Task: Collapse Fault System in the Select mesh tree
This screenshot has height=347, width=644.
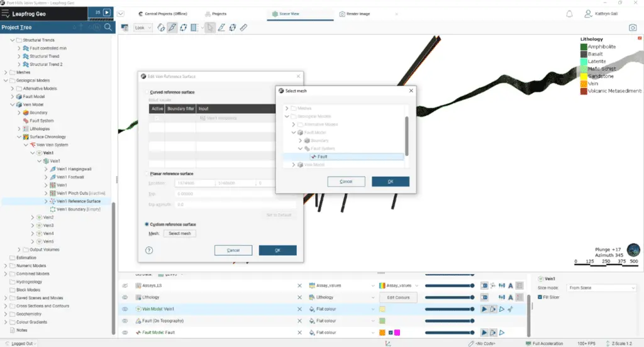Action: [x=300, y=148]
